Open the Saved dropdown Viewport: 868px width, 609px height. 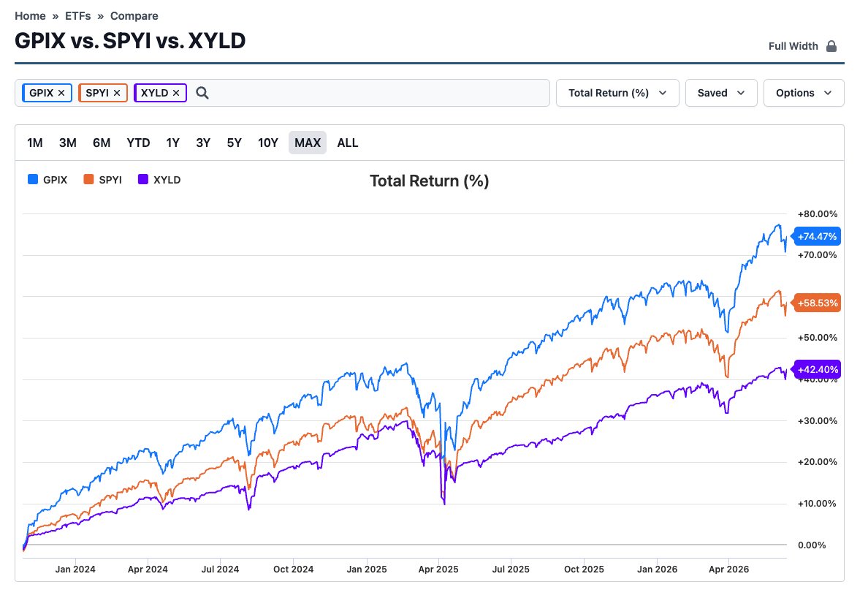pyautogui.click(x=720, y=93)
